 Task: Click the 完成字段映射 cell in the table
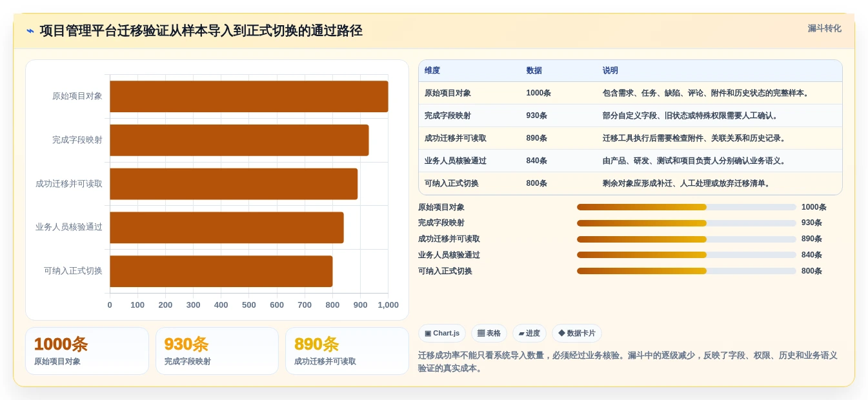pyautogui.click(x=448, y=115)
